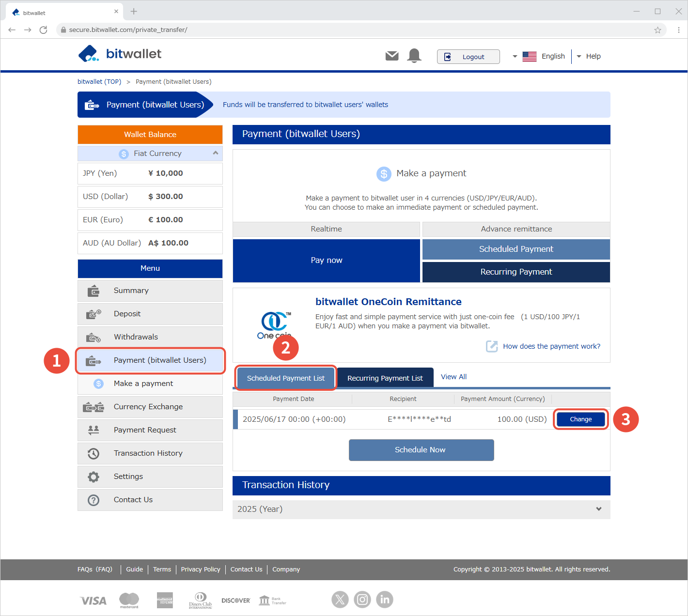Go to Currency Exchange menu item

(x=150, y=407)
